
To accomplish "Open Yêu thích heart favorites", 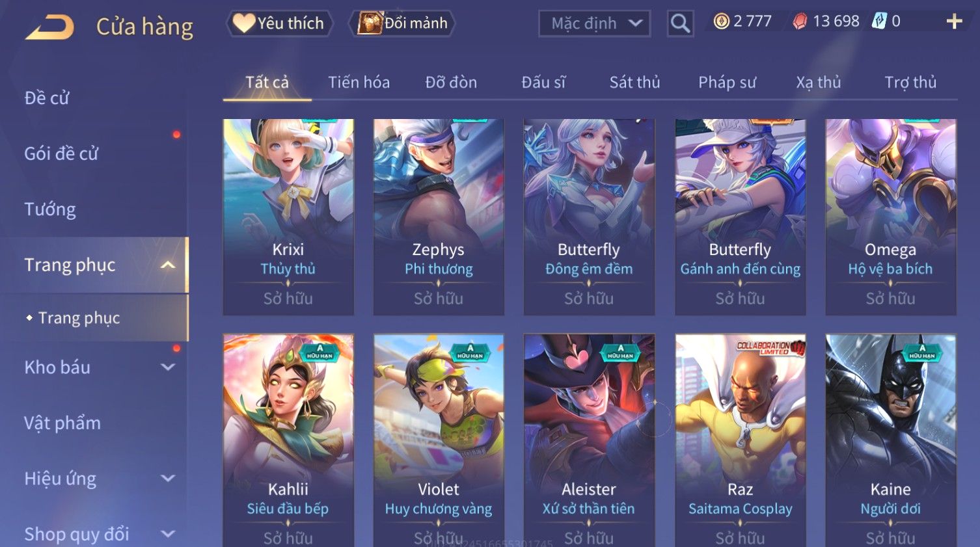I will click(279, 23).
